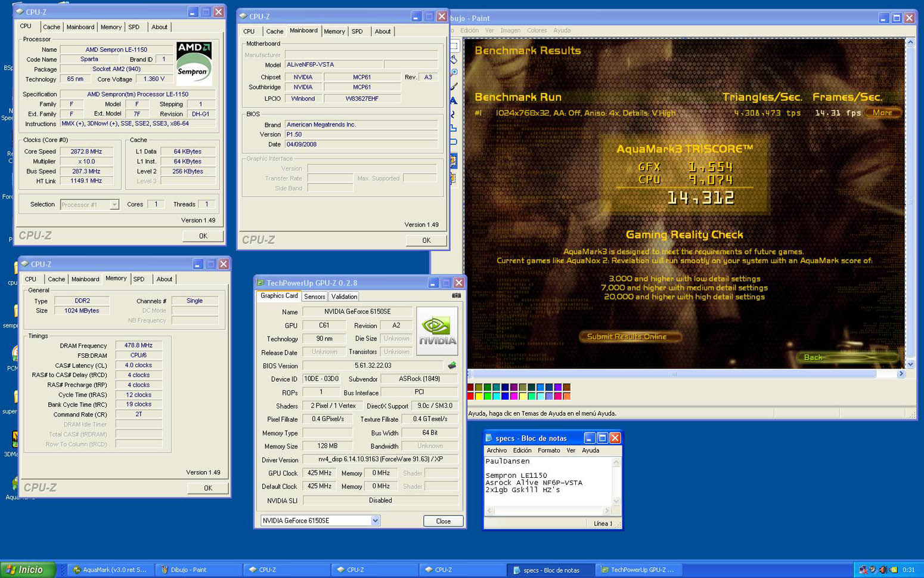Screen dimensions: 924x578
Task: Open the Colores menu in Paint
Action: 537,30
